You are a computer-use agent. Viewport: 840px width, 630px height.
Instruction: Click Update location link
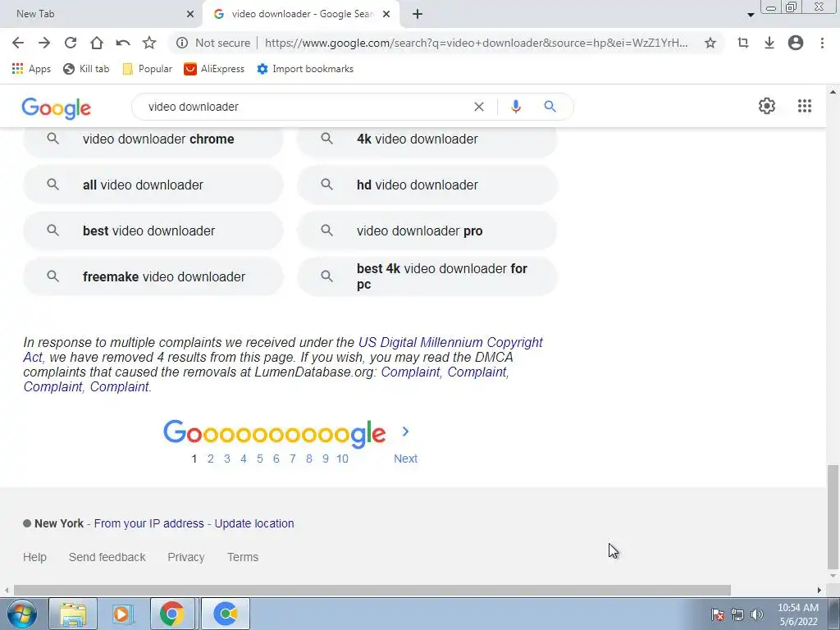(254, 523)
